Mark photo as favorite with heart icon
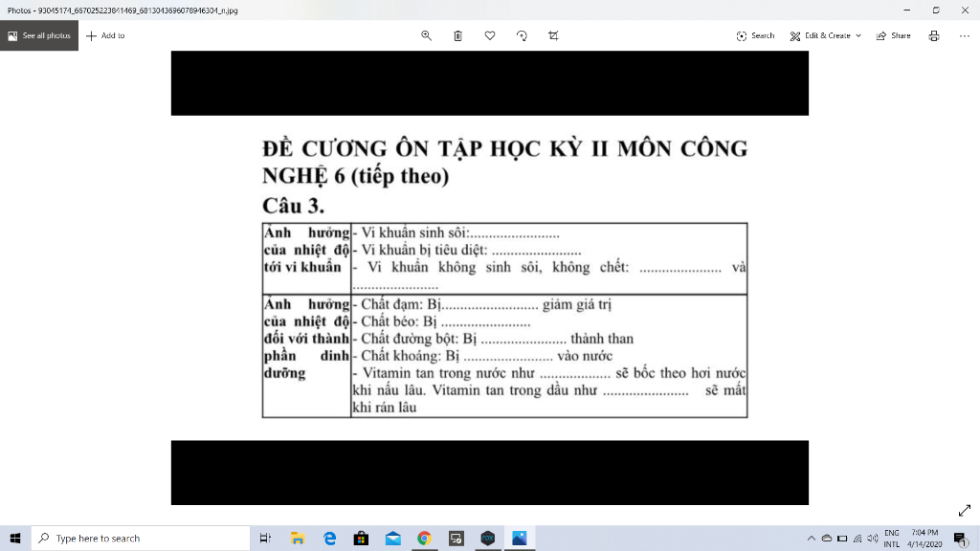 [490, 35]
